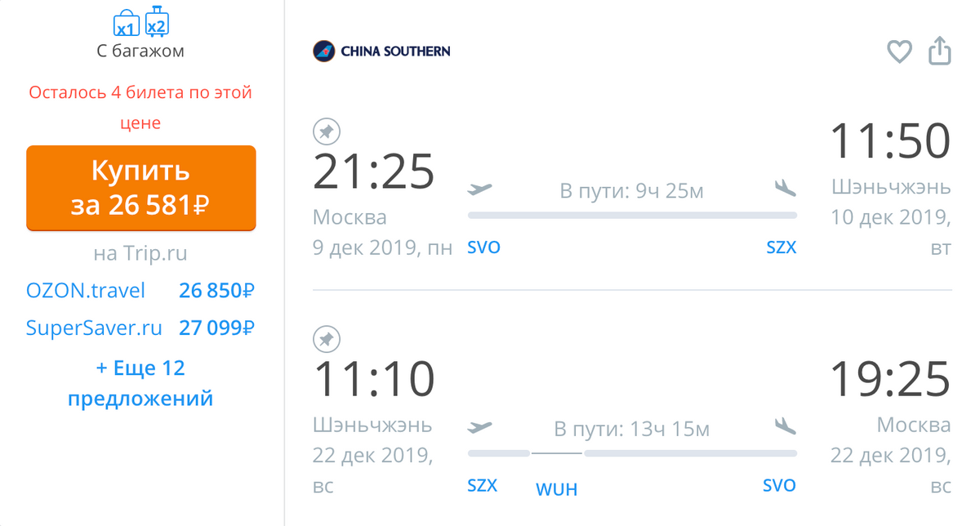The width and height of the screenshot is (980, 526).
Task: Click the WUH layover airport code
Action: click(556, 489)
